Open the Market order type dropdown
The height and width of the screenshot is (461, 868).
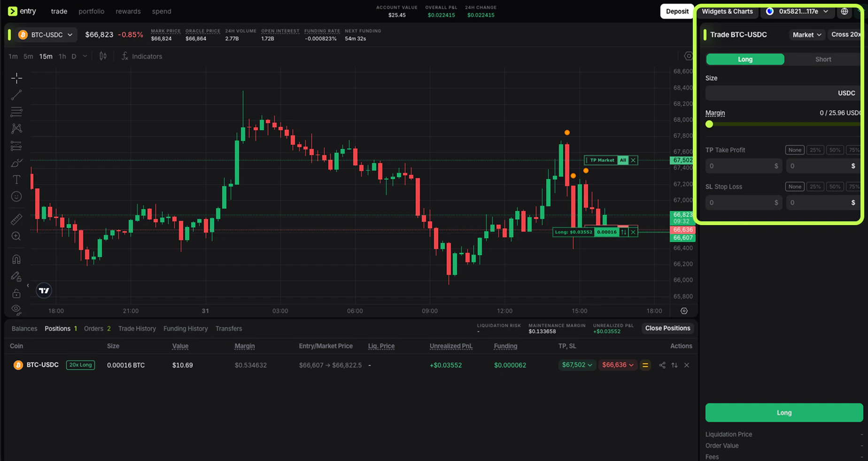click(x=807, y=35)
